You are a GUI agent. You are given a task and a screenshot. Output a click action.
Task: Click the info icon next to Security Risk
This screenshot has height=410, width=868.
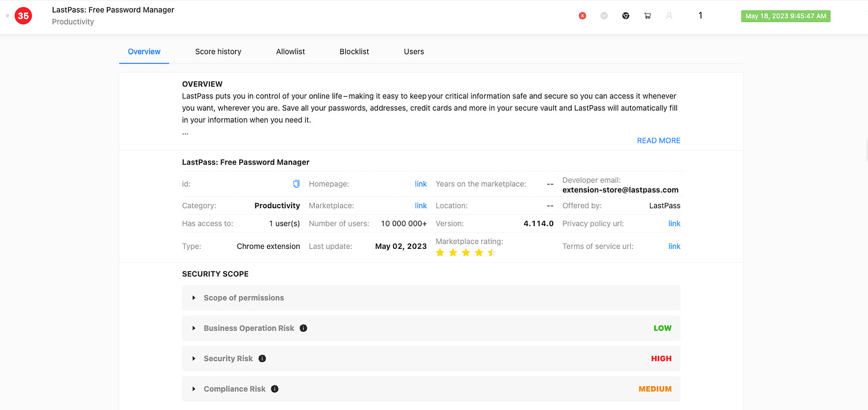tap(262, 359)
